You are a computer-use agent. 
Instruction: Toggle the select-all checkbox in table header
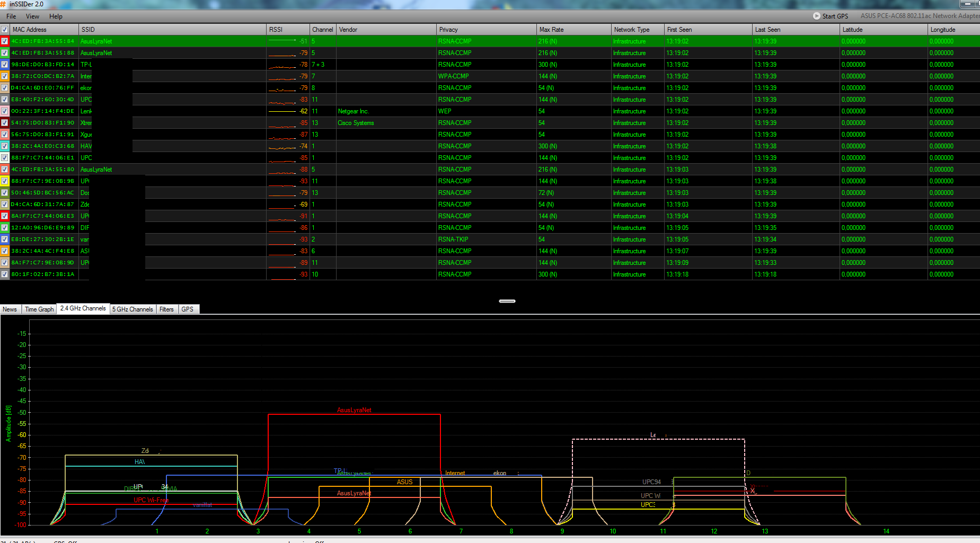(5, 30)
